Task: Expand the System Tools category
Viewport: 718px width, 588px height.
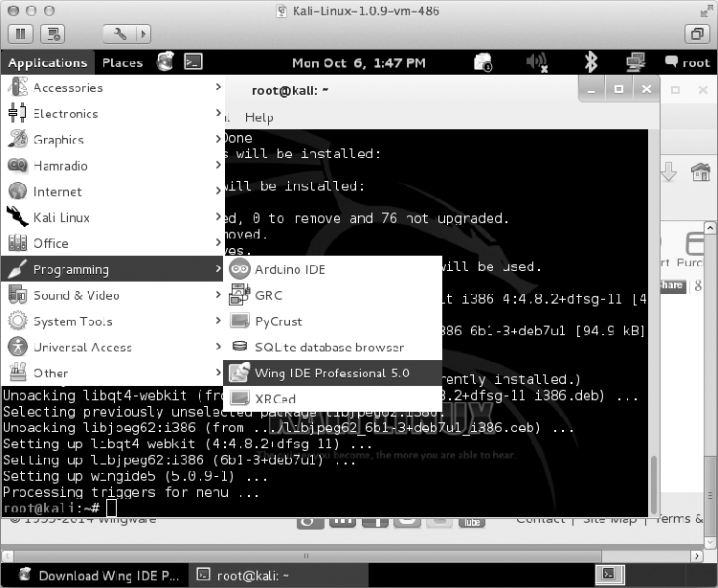Action: [x=73, y=321]
